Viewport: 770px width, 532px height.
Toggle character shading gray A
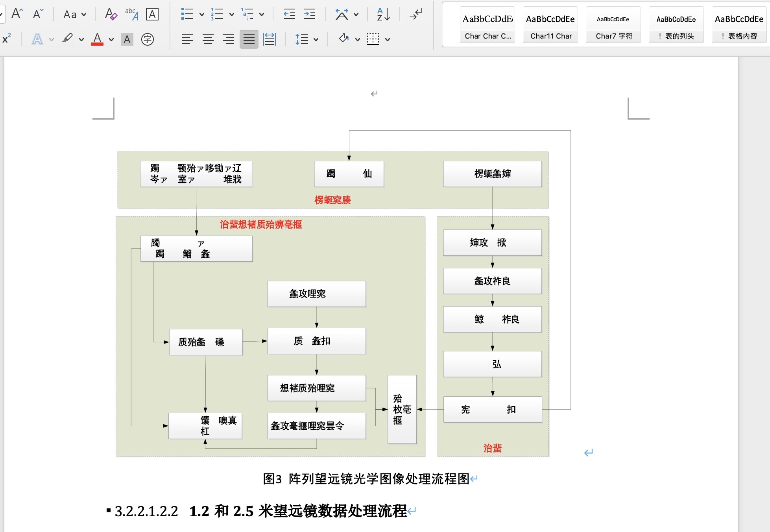127,39
